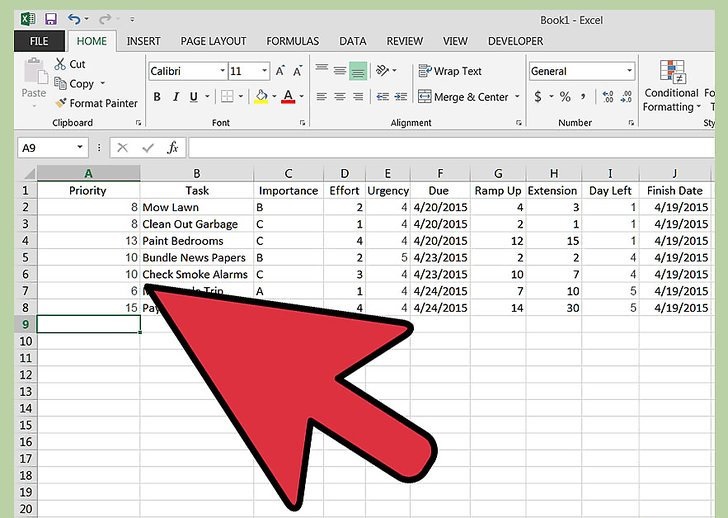Click Decrease Indent icon
Image resolution: width=728 pixels, height=518 pixels.
coord(383,97)
